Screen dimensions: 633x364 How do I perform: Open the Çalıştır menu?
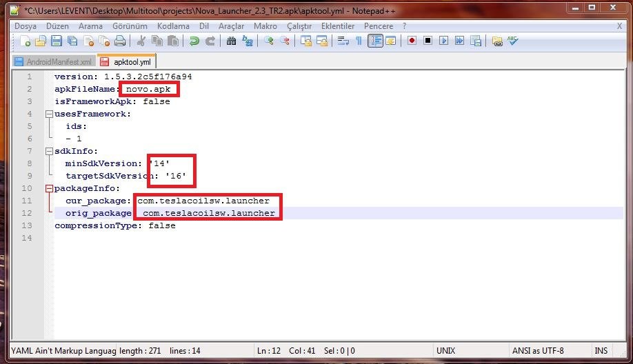point(299,26)
